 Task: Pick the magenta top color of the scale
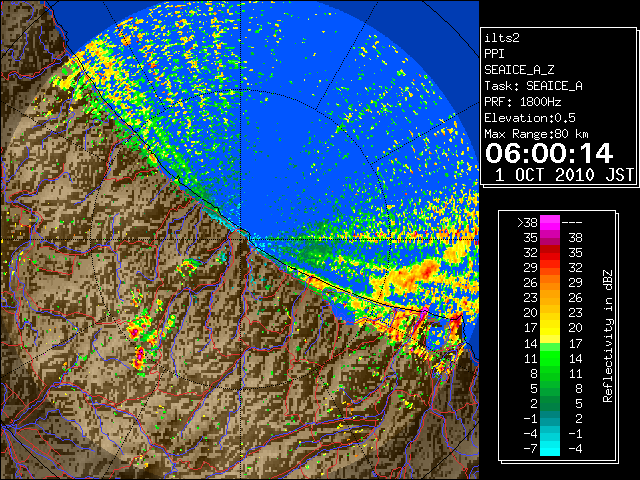[x=550, y=223]
